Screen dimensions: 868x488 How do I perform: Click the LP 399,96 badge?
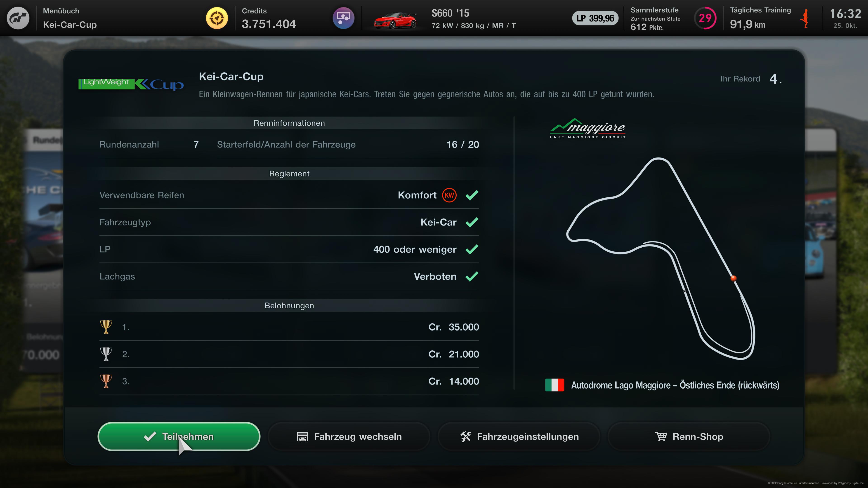(595, 18)
